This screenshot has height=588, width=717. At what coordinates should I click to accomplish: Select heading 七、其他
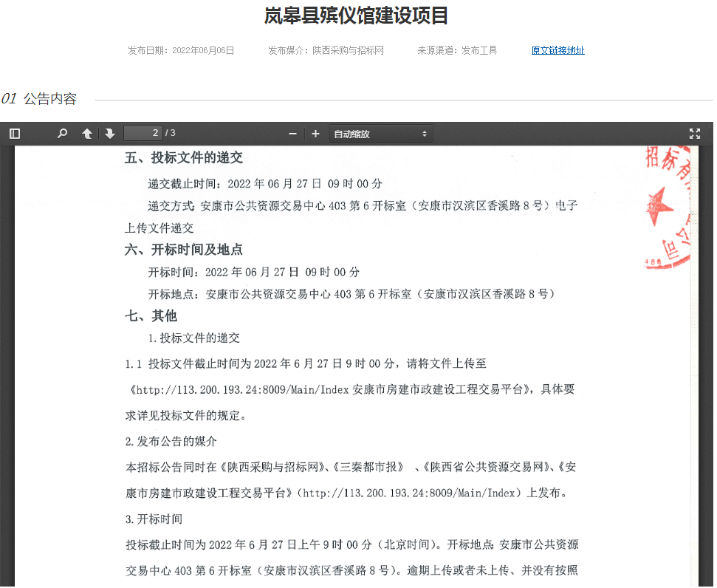tap(151, 315)
